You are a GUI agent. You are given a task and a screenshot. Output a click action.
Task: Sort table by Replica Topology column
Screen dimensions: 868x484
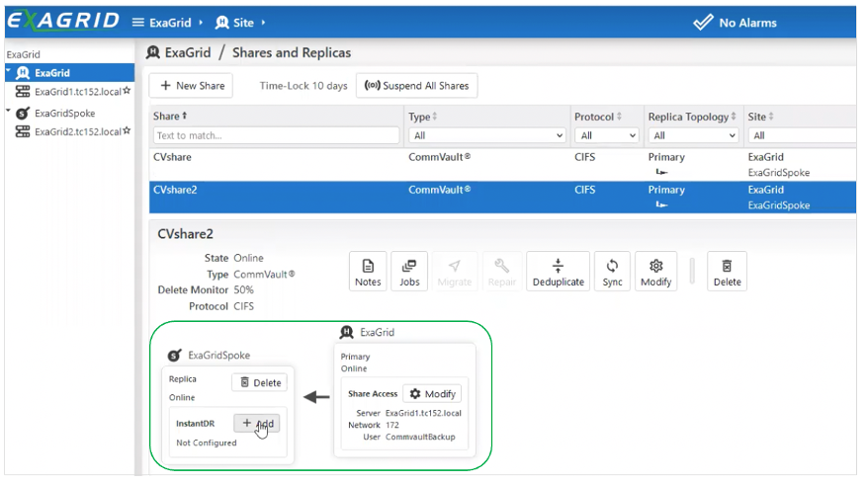coord(692,117)
